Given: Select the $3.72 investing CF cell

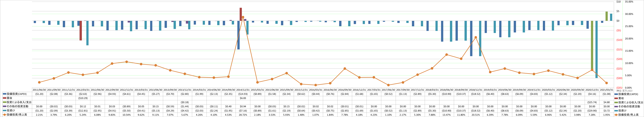Looking at the screenshot, I should (x=607, y=111).
